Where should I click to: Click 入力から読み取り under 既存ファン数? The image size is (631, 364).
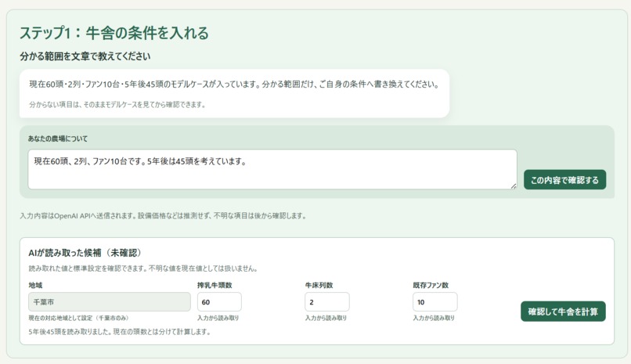tap(434, 318)
